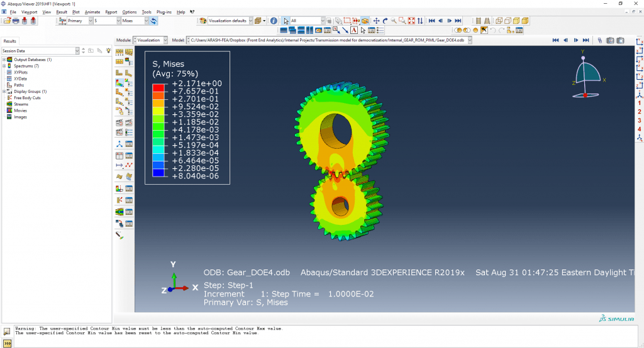Click the light bulb filter icon in the Results panel
This screenshot has height=348, width=644.
point(108,50)
